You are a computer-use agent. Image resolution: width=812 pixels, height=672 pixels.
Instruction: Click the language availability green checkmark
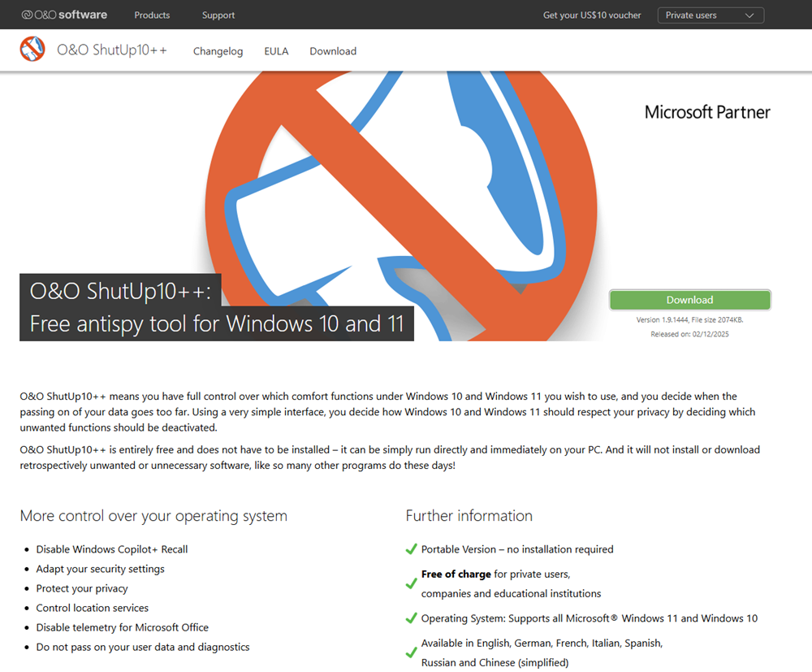(411, 652)
